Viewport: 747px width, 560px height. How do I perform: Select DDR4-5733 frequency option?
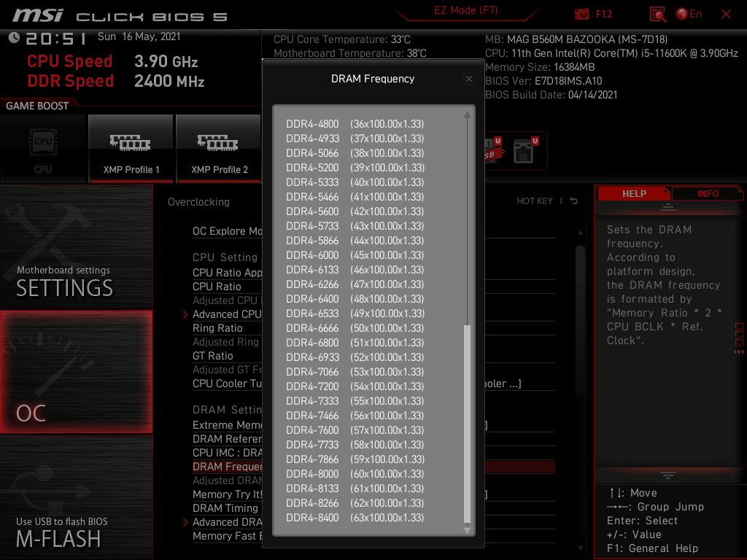click(x=355, y=226)
